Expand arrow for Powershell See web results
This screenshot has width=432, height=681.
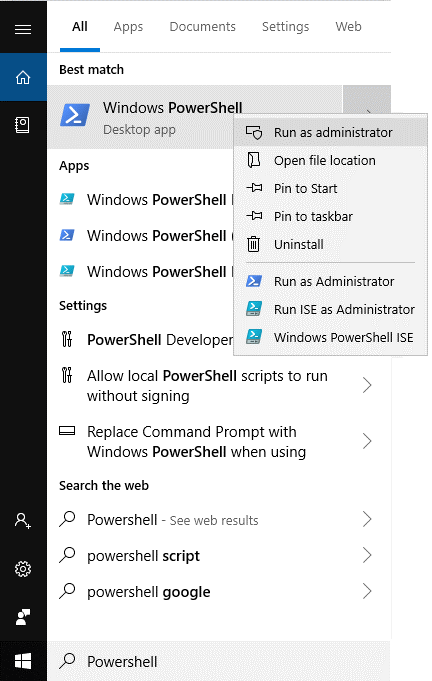(367, 519)
